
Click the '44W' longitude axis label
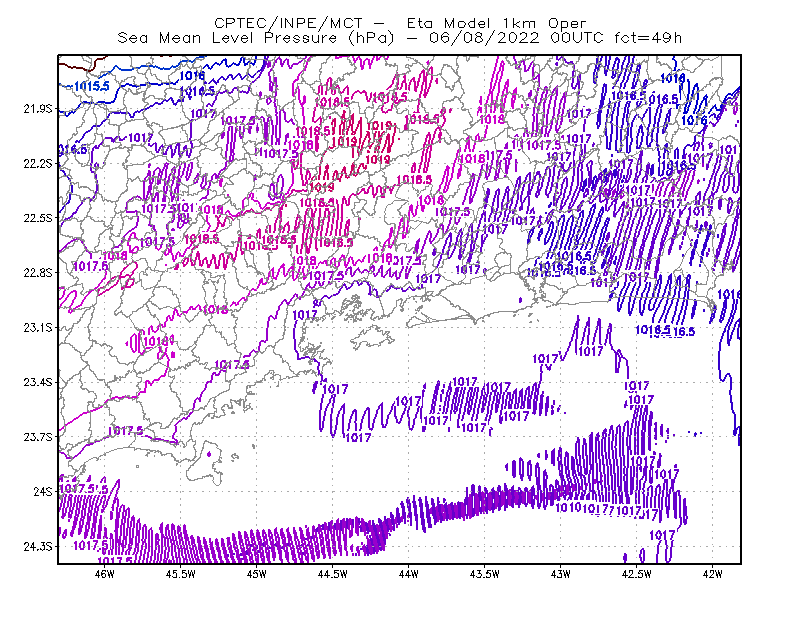pos(408,574)
